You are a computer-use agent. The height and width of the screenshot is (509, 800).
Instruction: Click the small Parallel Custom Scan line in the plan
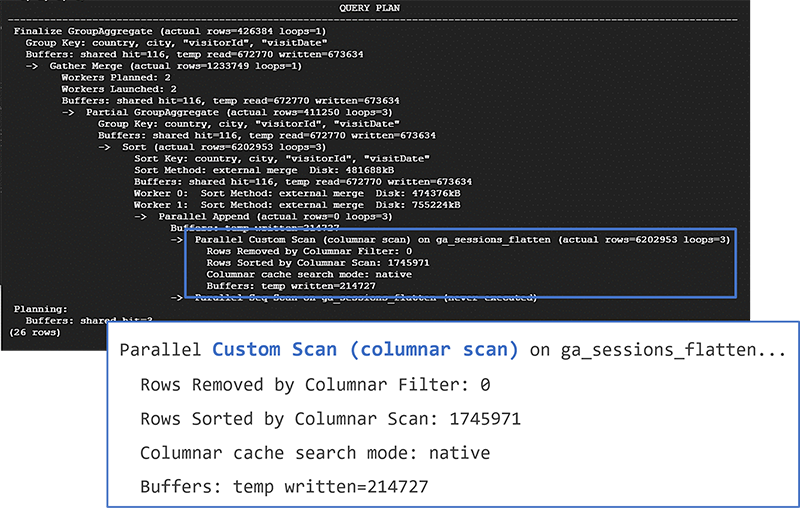pos(462,240)
